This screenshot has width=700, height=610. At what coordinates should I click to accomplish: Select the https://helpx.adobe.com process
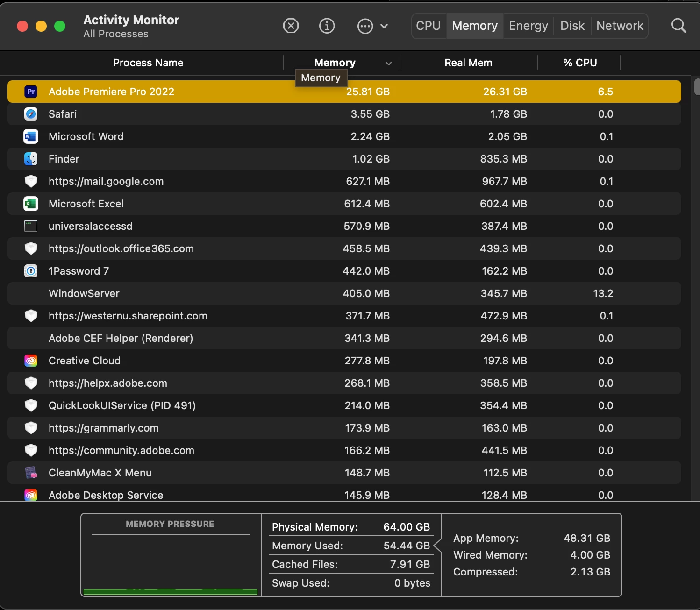click(x=108, y=383)
